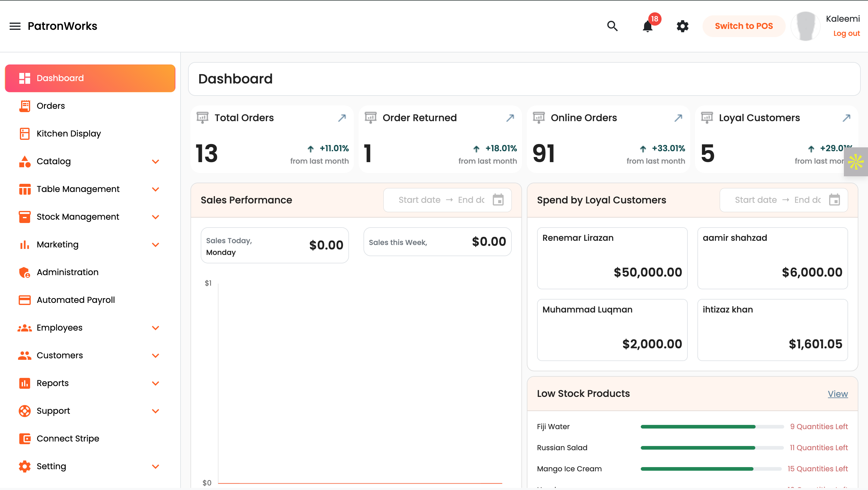Expand the Employees section
The image size is (868, 490).
[155, 328]
